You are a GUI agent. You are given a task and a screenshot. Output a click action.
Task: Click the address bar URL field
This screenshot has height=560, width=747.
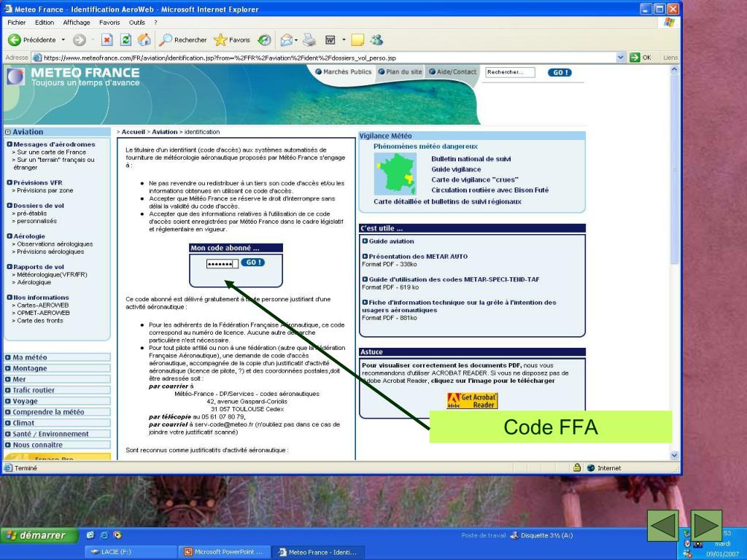[x=324, y=58]
